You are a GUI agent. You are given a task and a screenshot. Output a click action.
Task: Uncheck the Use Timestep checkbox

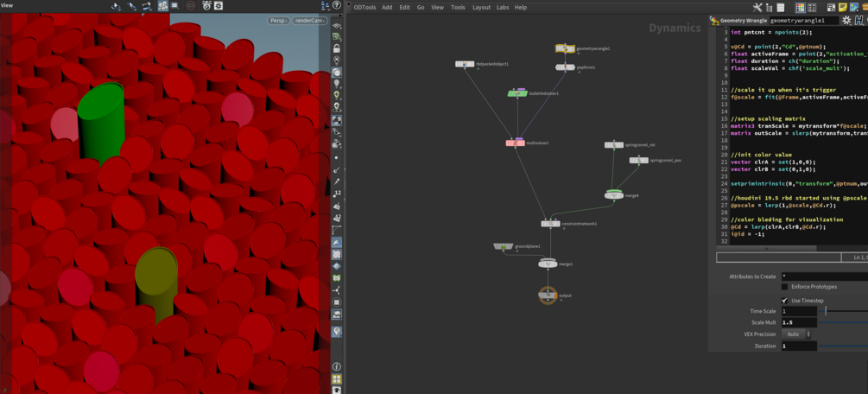[x=784, y=301]
